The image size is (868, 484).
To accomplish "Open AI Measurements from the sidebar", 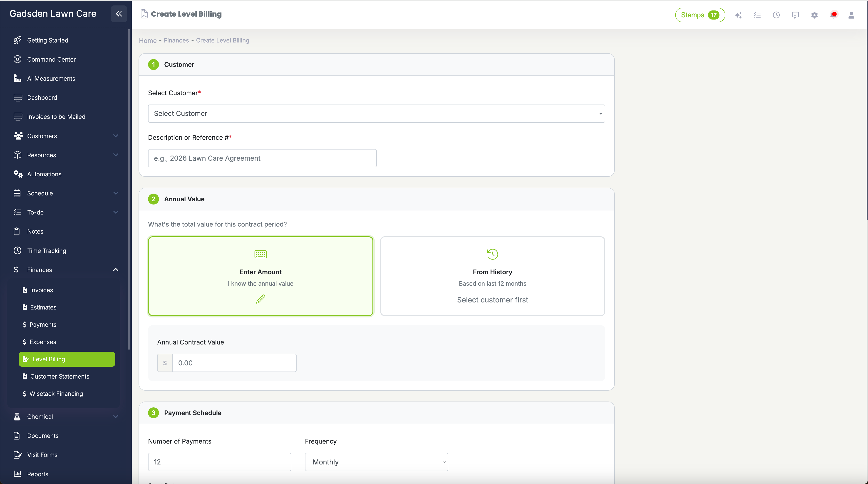I will point(51,79).
